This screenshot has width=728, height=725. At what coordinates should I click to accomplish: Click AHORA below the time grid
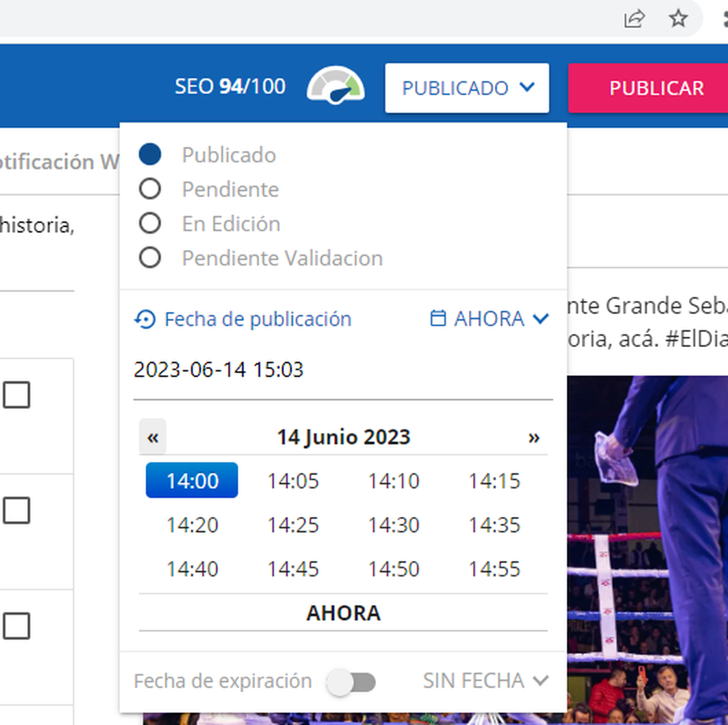pos(343,613)
